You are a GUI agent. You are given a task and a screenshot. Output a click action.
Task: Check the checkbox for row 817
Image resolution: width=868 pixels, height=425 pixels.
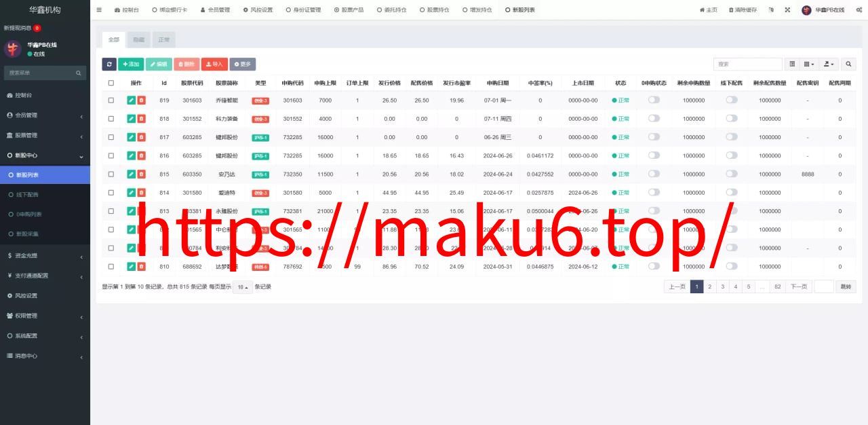pyautogui.click(x=111, y=137)
